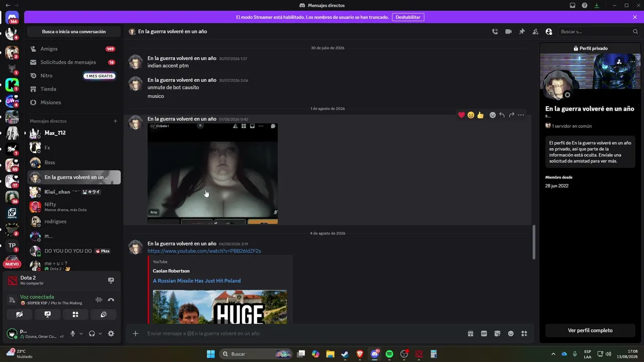The height and width of the screenshot is (362, 644).
Task: Stream Dota 2 using the share icon
Action: pyautogui.click(x=111, y=281)
